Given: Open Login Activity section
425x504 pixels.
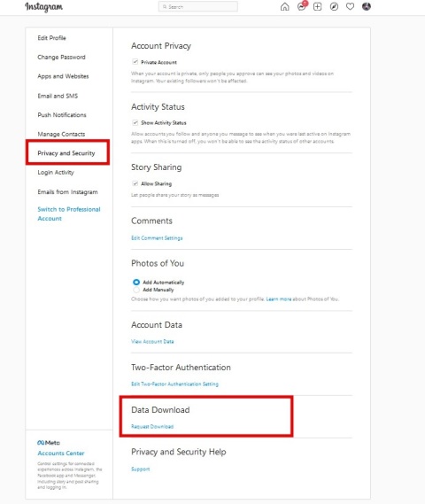Looking at the screenshot, I should point(56,173).
